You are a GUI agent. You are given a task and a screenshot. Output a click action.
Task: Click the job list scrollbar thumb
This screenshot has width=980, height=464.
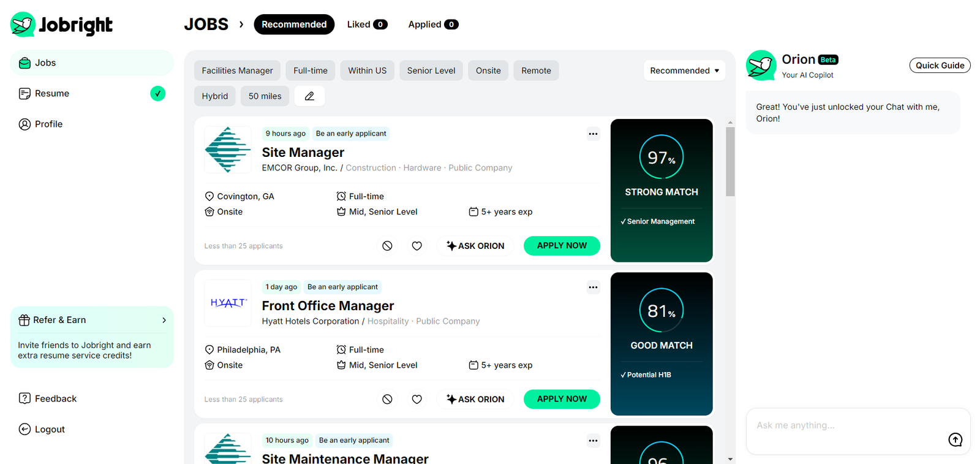click(x=730, y=162)
